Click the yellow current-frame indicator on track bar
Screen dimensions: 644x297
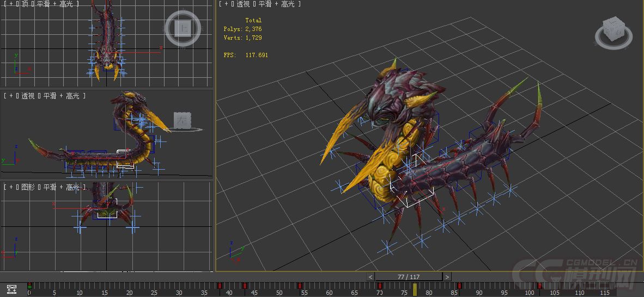[415, 289]
